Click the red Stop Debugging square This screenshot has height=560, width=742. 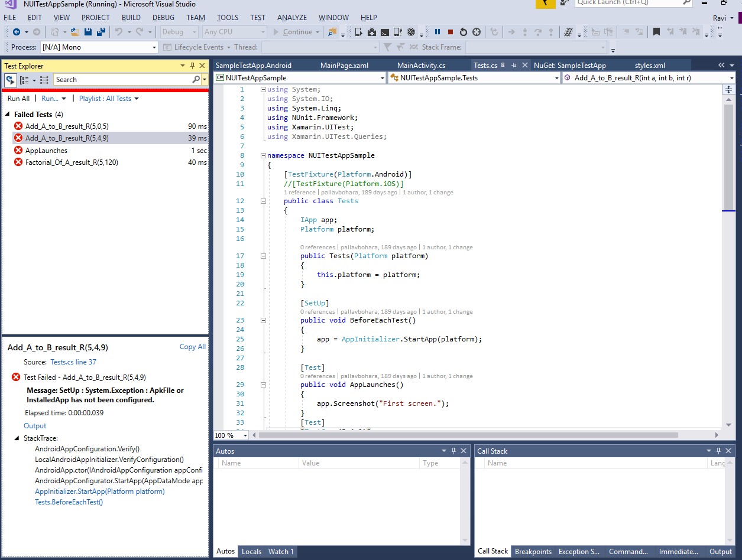point(451,32)
